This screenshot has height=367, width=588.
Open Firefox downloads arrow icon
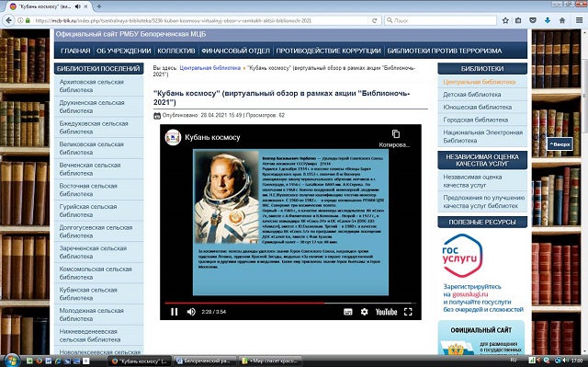(x=548, y=20)
